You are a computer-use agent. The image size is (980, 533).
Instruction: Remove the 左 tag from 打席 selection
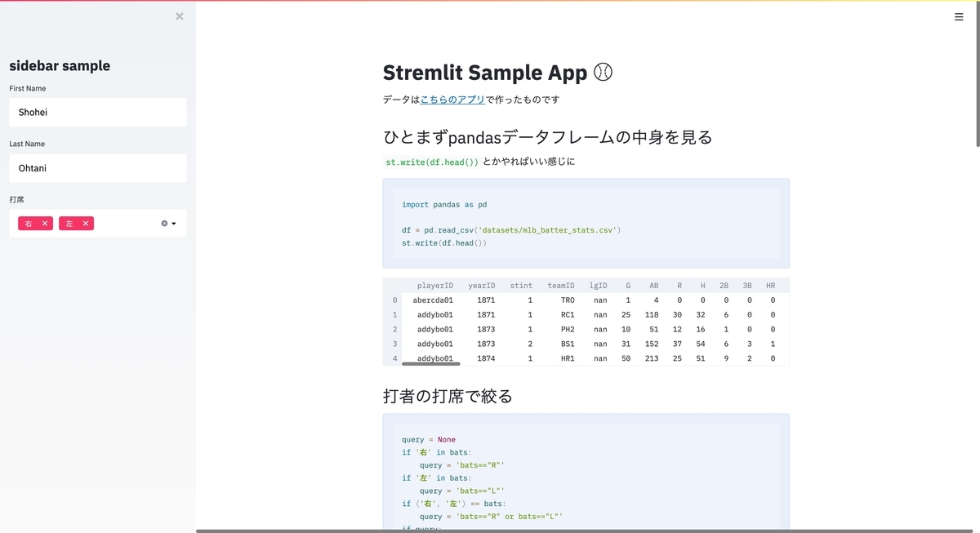tap(84, 223)
